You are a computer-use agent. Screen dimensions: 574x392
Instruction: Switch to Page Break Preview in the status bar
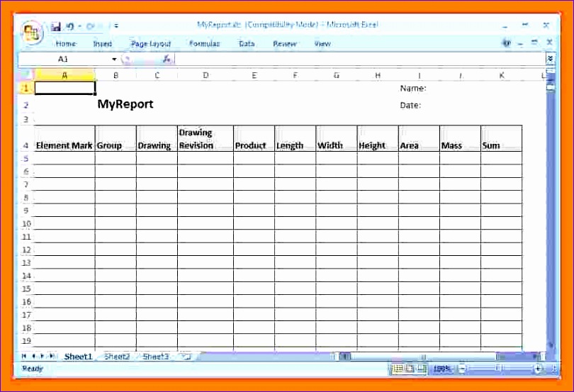[x=422, y=369]
